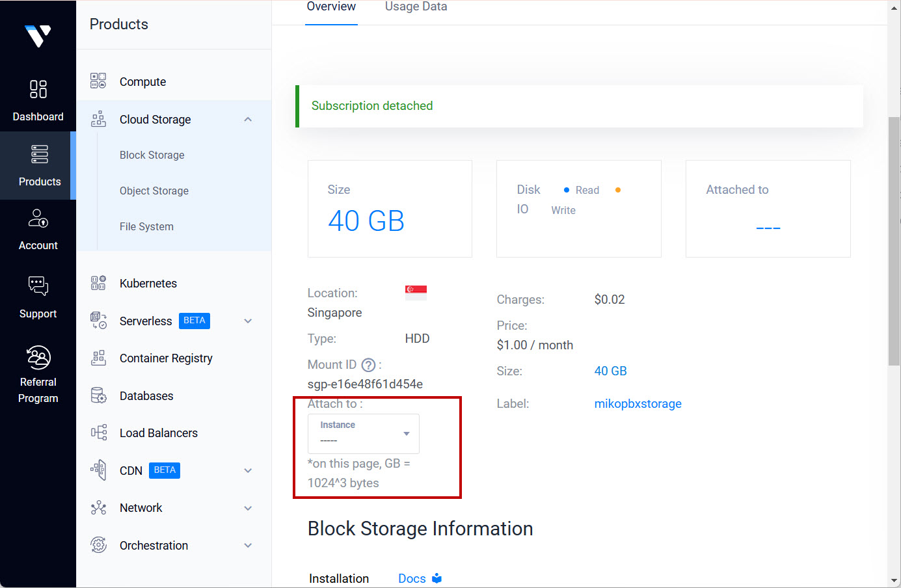This screenshot has height=588, width=901.
Task: Click the mikopbxstorage label link
Action: pos(638,404)
